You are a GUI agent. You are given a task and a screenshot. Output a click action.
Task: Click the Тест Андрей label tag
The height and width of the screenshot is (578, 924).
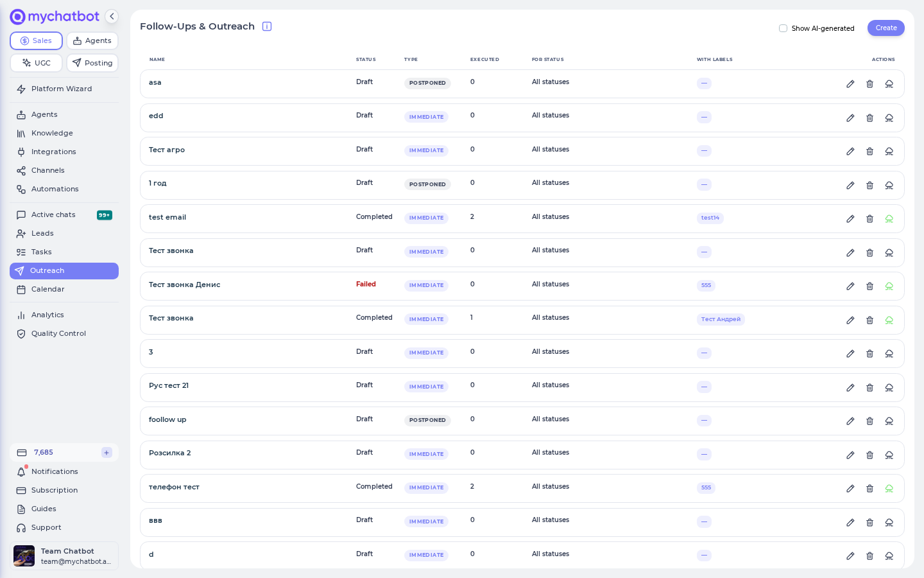click(x=721, y=319)
